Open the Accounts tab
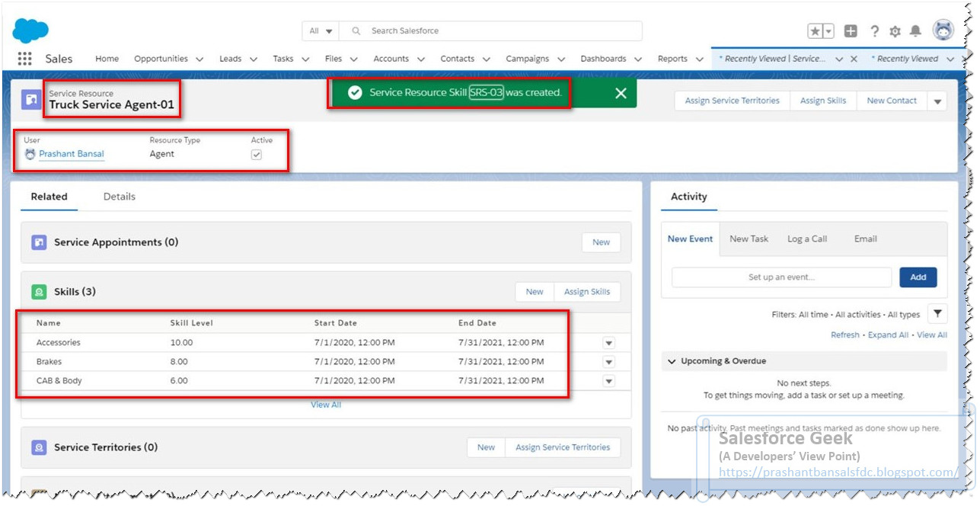This screenshot has width=980, height=506. click(391, 59)
